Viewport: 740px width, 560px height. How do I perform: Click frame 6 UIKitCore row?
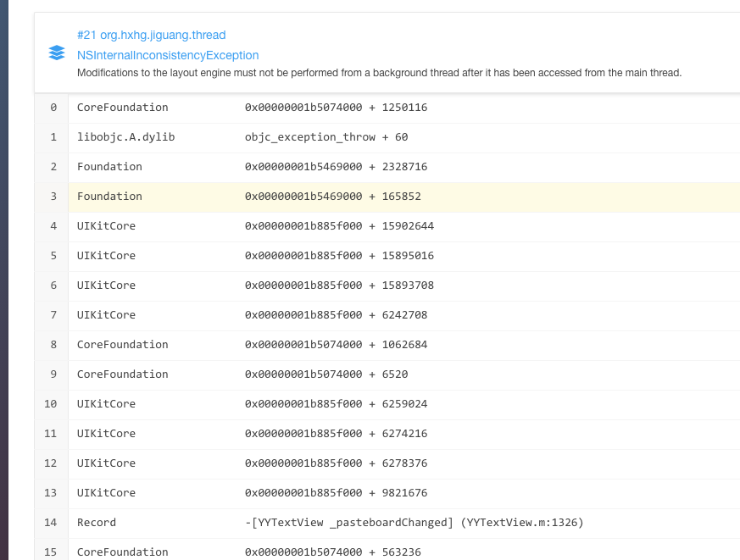coord(106,286)
